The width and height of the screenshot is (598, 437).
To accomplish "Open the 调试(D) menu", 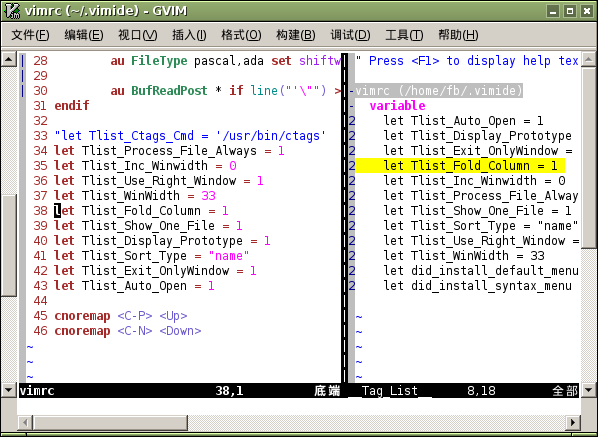I will [x=350, y=35].
